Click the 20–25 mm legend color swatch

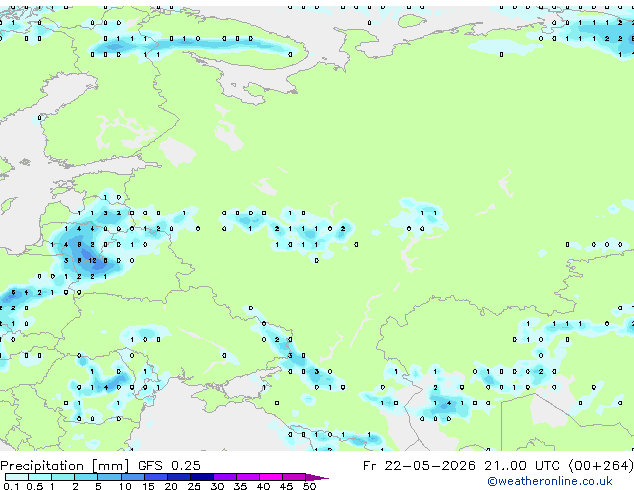(178, 477)
